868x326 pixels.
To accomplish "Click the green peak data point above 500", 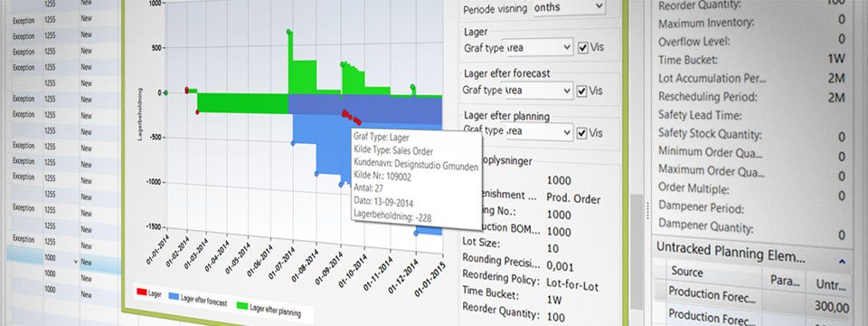I will pos(288,33).
